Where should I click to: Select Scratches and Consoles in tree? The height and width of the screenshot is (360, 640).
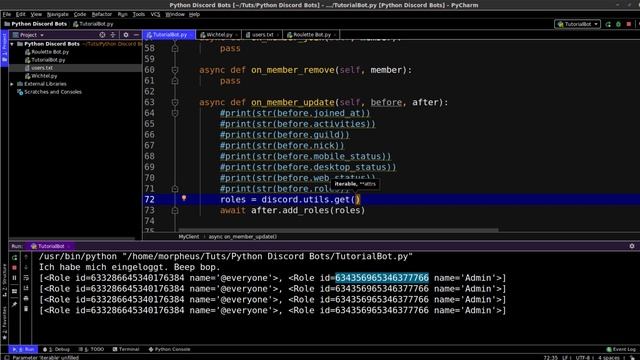tap(52, 92)
